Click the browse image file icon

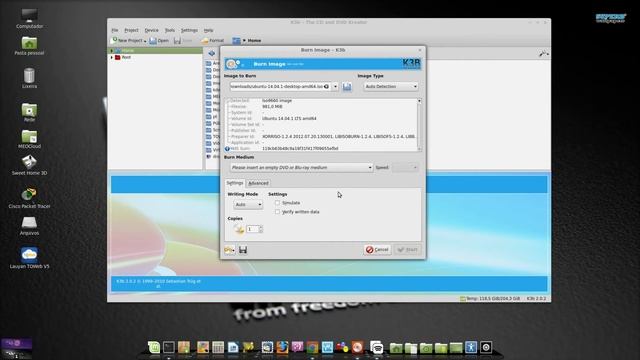347,87
